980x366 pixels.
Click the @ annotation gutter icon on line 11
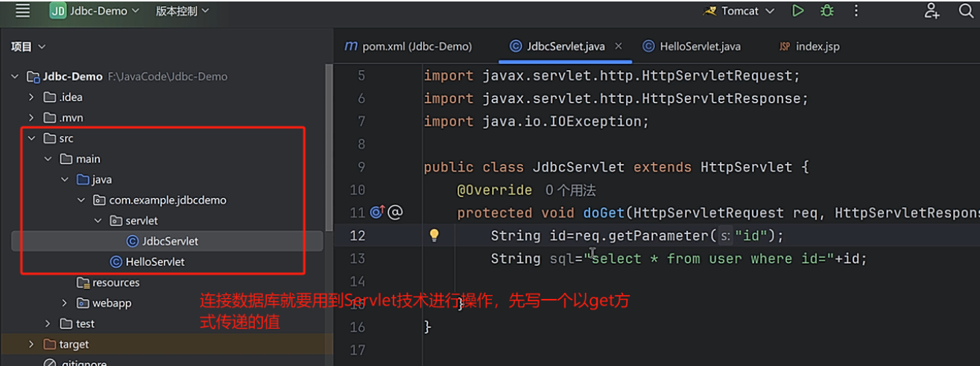(396, 212)
